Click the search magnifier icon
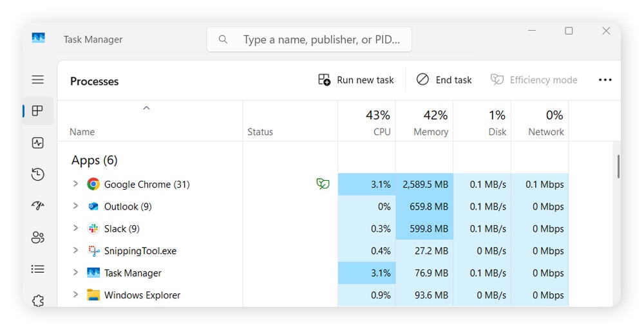Image resolution: width=644 pixels, height=330 pixels. click(223, 39)
